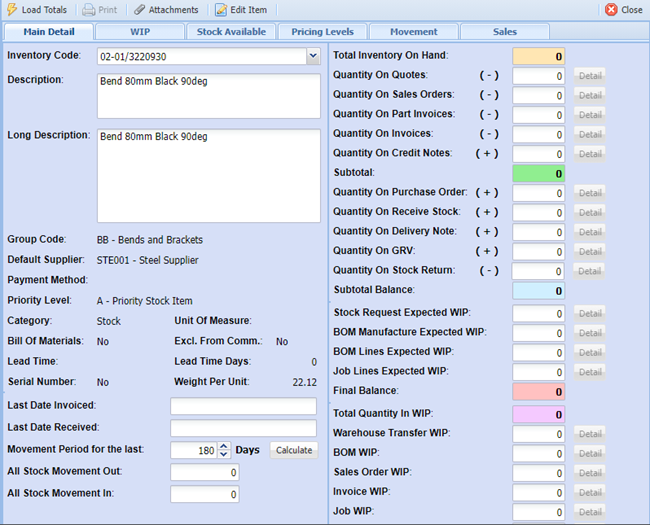Click the Load Totals toolbar icon
The image size is (650, 525).
tap(13, 10)
